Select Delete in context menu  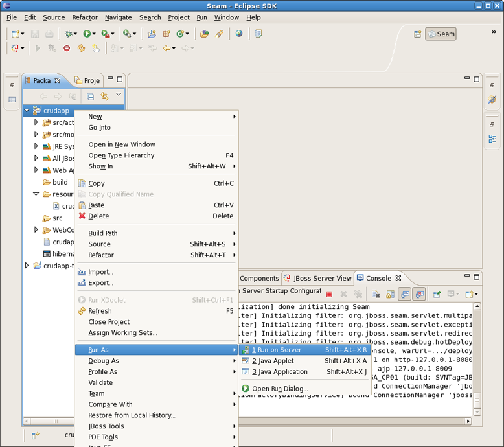(156, 216)
